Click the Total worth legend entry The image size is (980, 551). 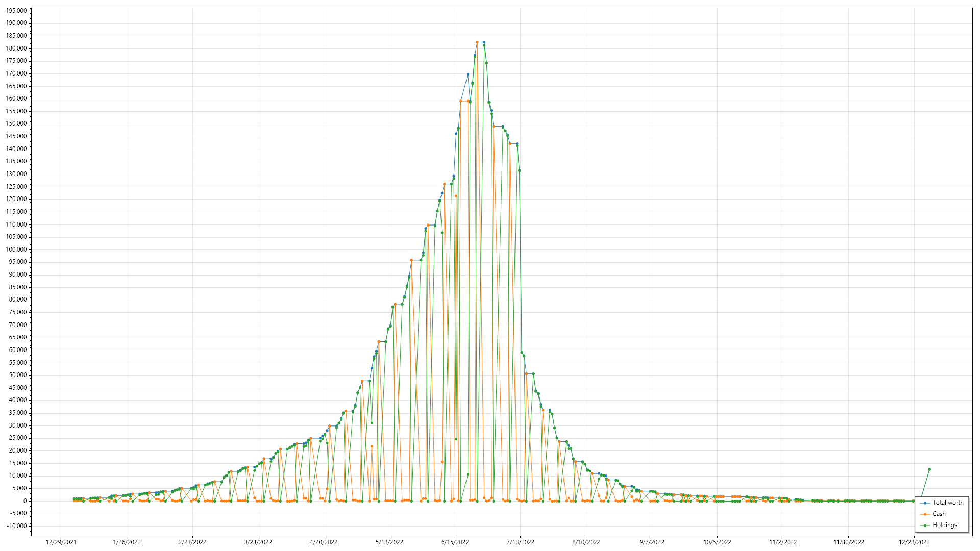[x=942, y=503]
